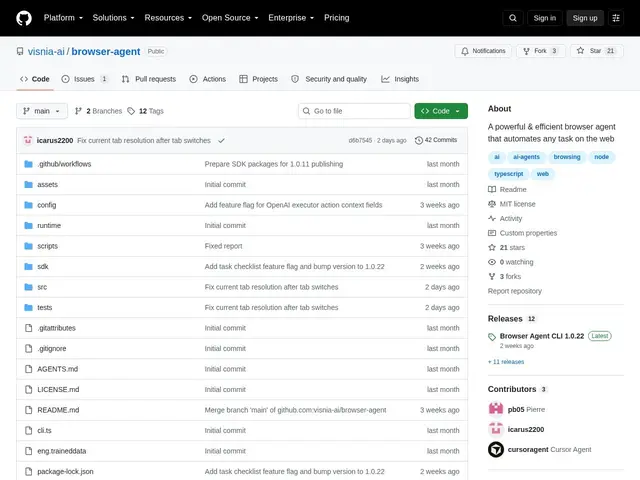Click the Sign in button
This screenshot has height=480, width=640.
click(544, 18)
